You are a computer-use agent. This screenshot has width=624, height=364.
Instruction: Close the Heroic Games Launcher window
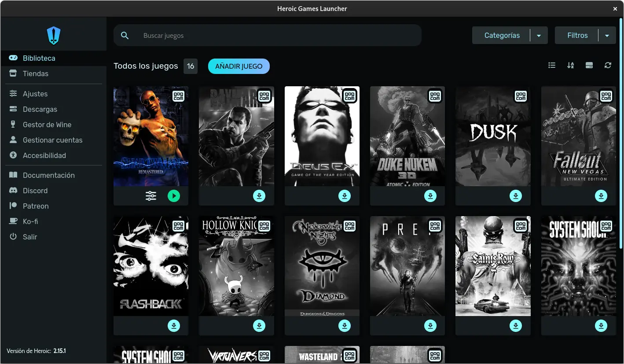tap(615, 8)
